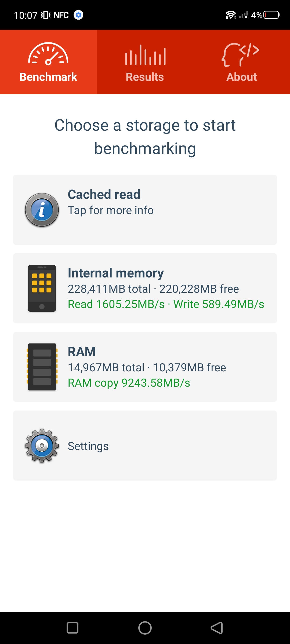The image size is (290, 644).
Task: Open recent apps with square button
Action: click(73, 628)
